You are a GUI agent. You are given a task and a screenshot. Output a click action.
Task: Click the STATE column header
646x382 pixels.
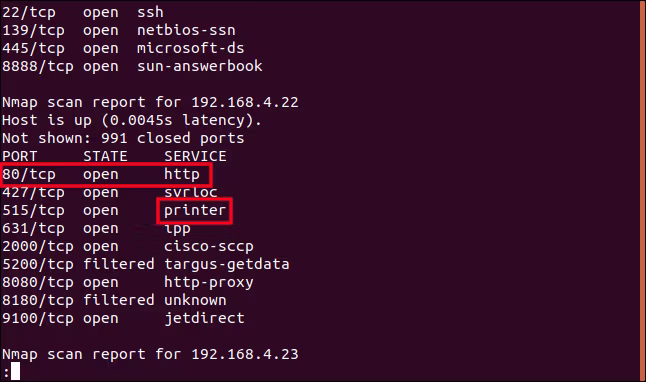105,157
